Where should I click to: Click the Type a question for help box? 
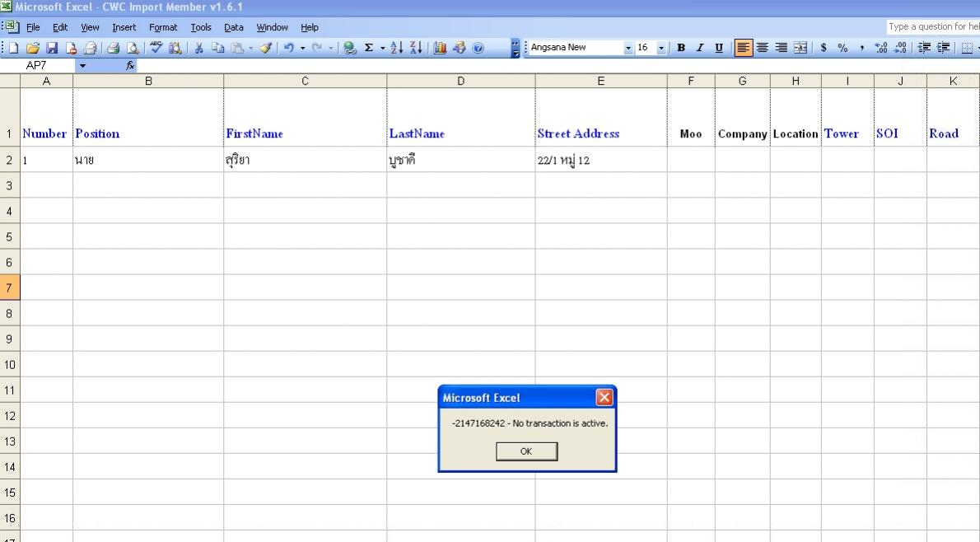tap(933, 27)
